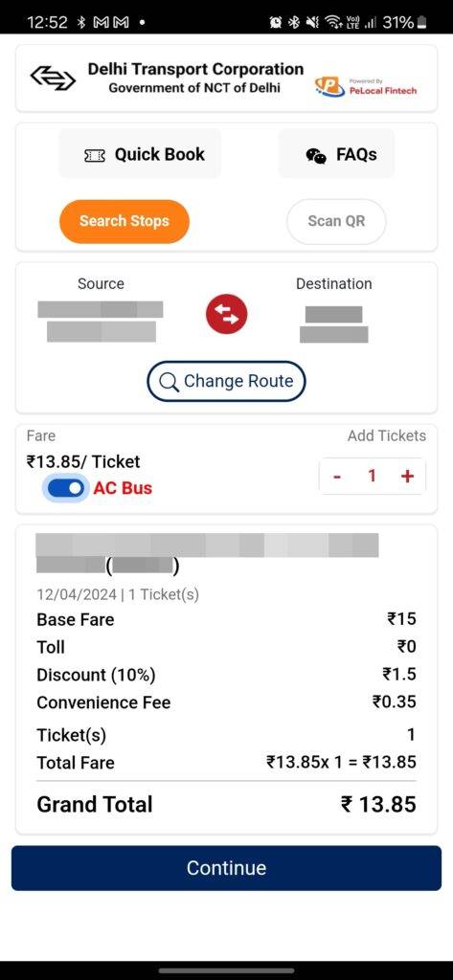The height and width of the screenshot is (980, 453).
Task: Tap the alarm icon in status bar
Action: pos(275,23)
